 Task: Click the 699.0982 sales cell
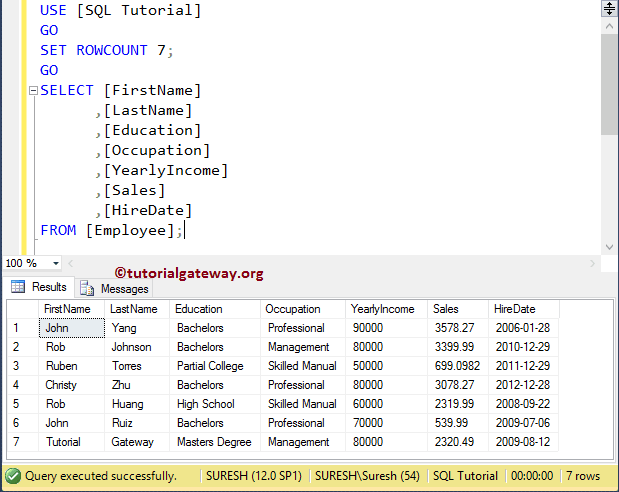[x=458, y=366]
